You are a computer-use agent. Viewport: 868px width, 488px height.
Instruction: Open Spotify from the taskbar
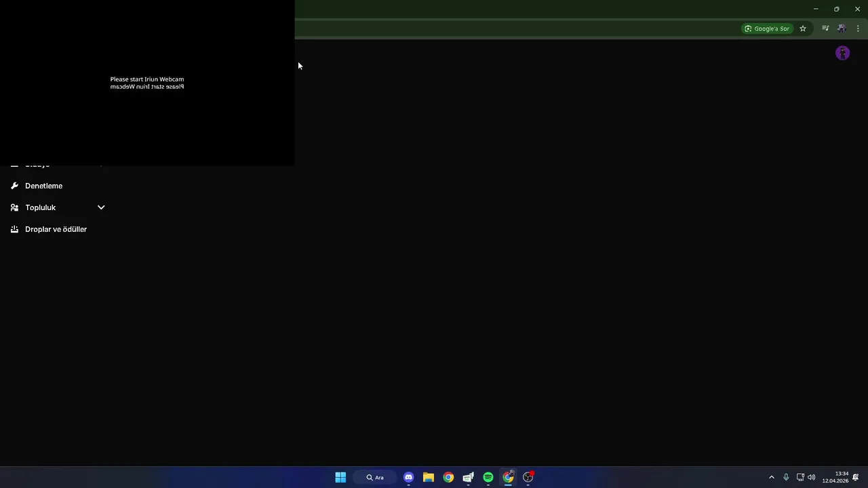(x=488, y=477)
